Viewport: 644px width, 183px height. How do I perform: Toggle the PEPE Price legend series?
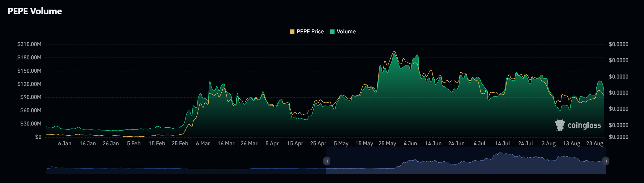(307, 32)
